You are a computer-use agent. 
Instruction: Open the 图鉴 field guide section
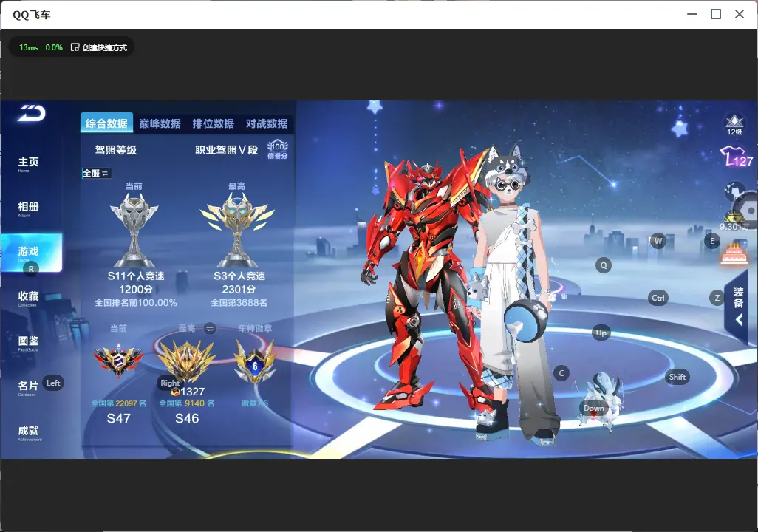click(28, 343)
